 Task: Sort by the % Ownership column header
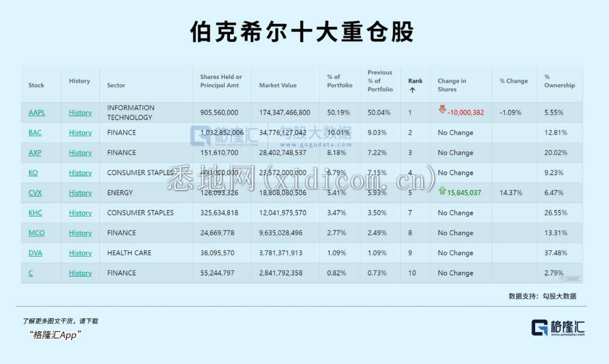(559, 81)
